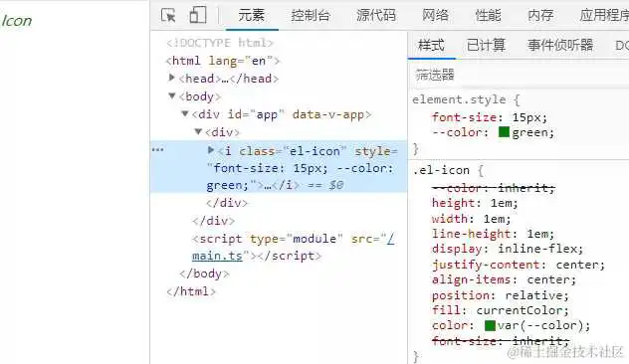Viewport: 629px width, 364px height.
Task: Click the width: 1em declaration
Action: (x=472, y=219)
